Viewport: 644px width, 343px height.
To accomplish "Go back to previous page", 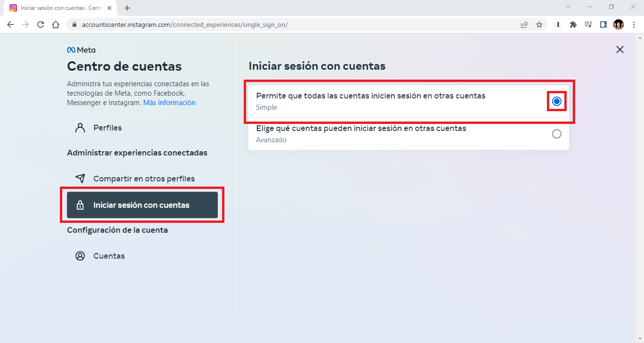I will [x=10, y=24].
